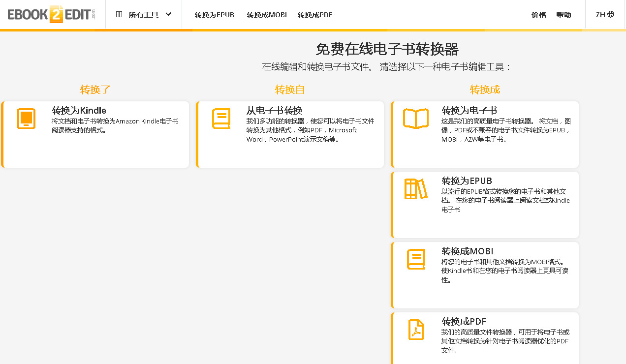Open the 转换为Kindle card title
626x364 pixels.
pos(79,110)
